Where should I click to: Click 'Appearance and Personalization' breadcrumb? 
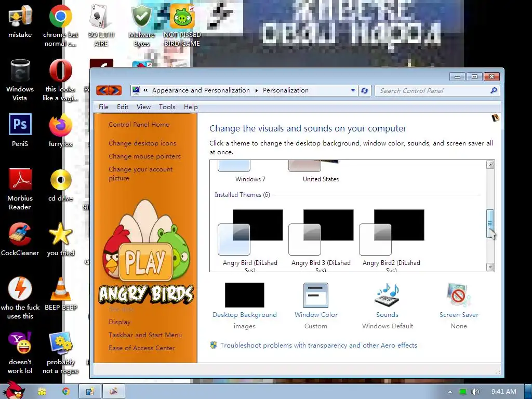tap(201, 90)
